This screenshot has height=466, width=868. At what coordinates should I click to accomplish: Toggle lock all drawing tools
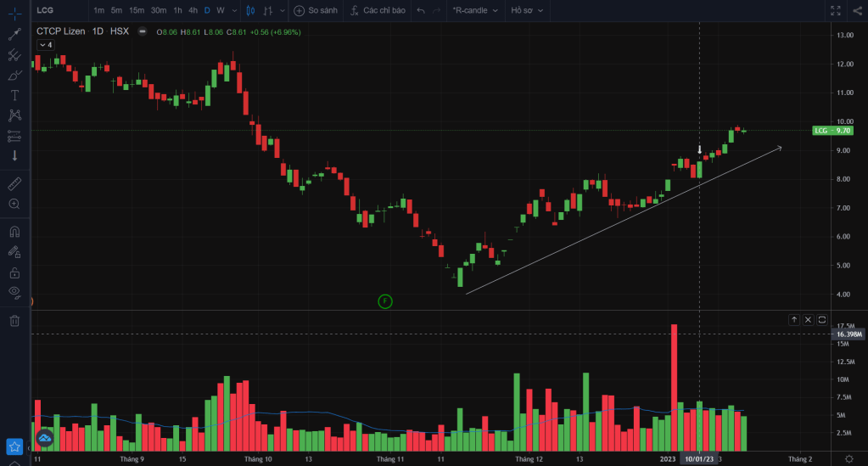coord(14,272)
